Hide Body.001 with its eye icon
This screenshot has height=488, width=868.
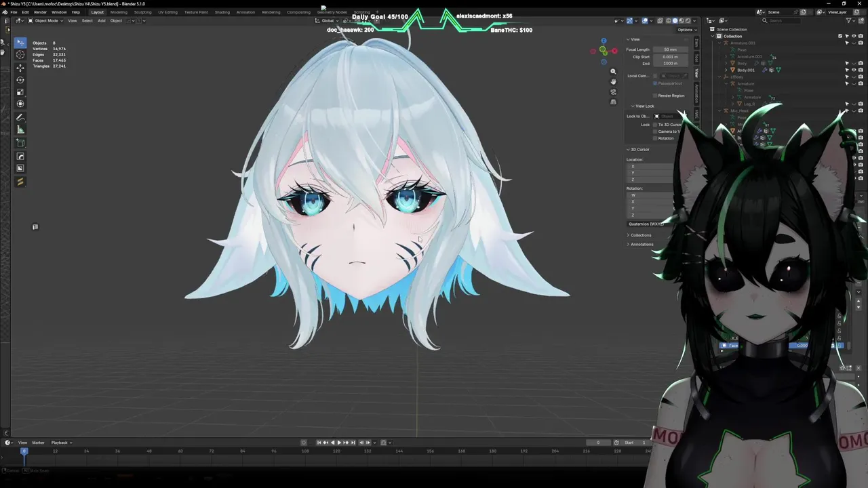[x=854, y=70]
